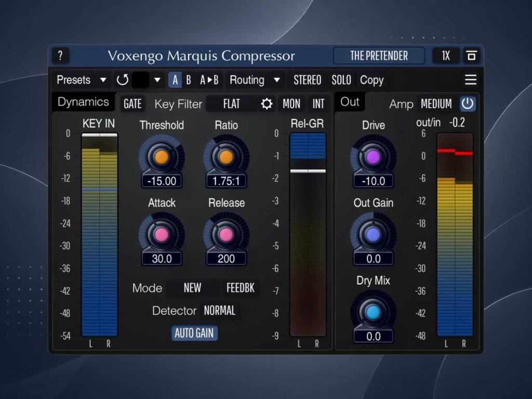Click Drive value field -10.0
The height and width of the screenshot is (399, 532).
pos(373,181)
